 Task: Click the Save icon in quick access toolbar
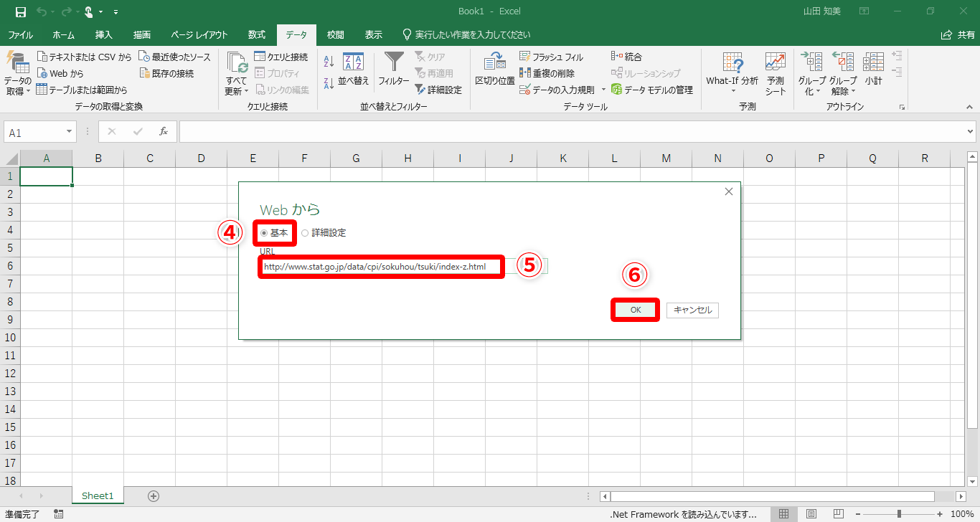(x=21, y=11)
